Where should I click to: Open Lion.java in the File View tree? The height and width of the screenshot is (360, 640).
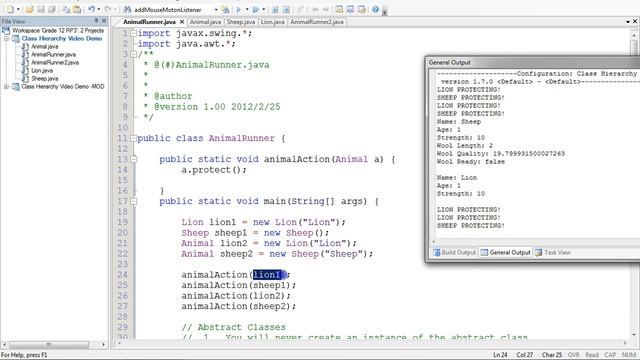(42, 71)
